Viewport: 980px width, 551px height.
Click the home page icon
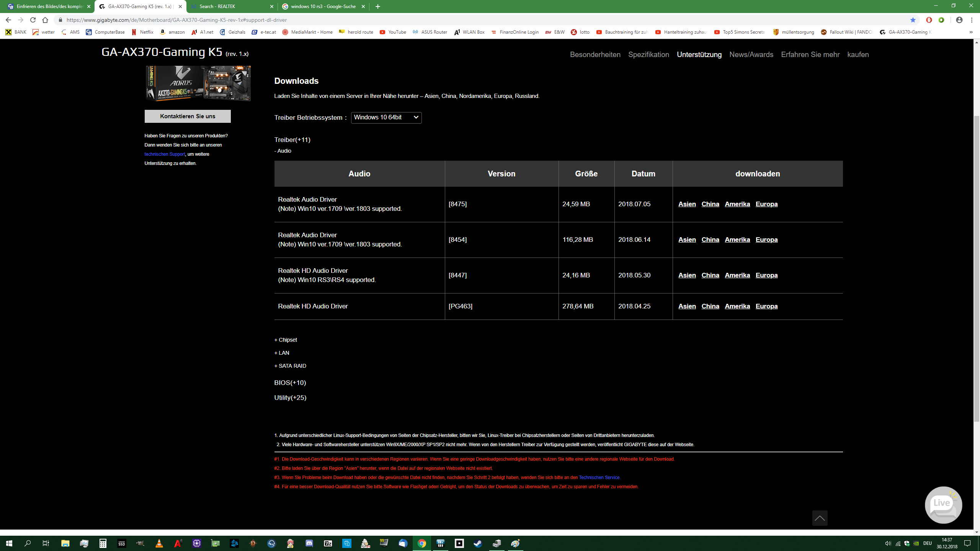(45, 20)
